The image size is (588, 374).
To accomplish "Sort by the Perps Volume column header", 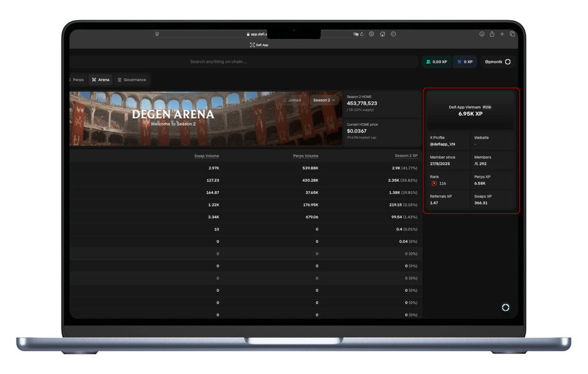I will [x=305, y=156].
